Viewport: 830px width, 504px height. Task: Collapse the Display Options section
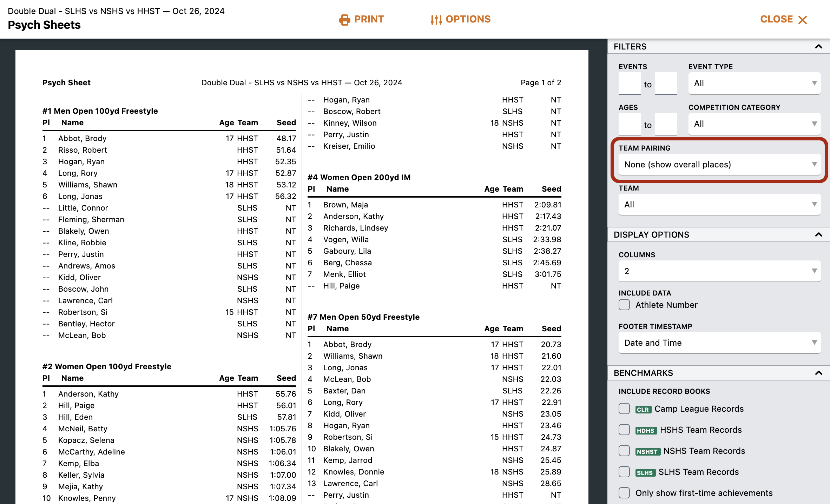click(818, 234)
